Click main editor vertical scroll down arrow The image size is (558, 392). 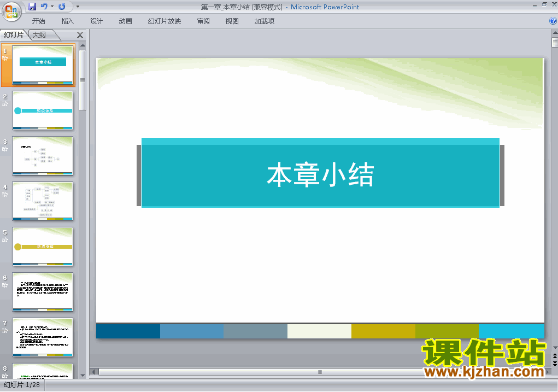click(555, 348)
